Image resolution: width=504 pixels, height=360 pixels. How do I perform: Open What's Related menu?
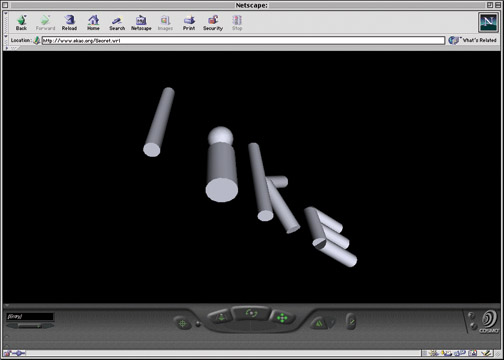[x=472, y=40]
